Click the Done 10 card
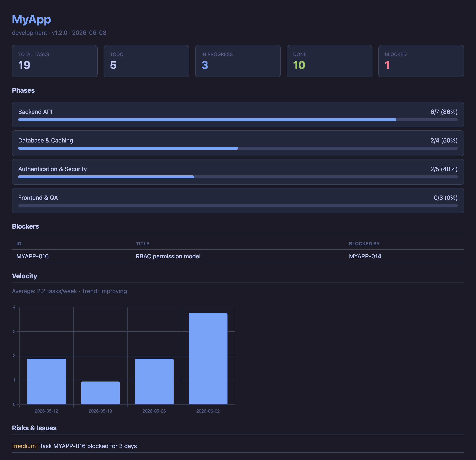 329,61
